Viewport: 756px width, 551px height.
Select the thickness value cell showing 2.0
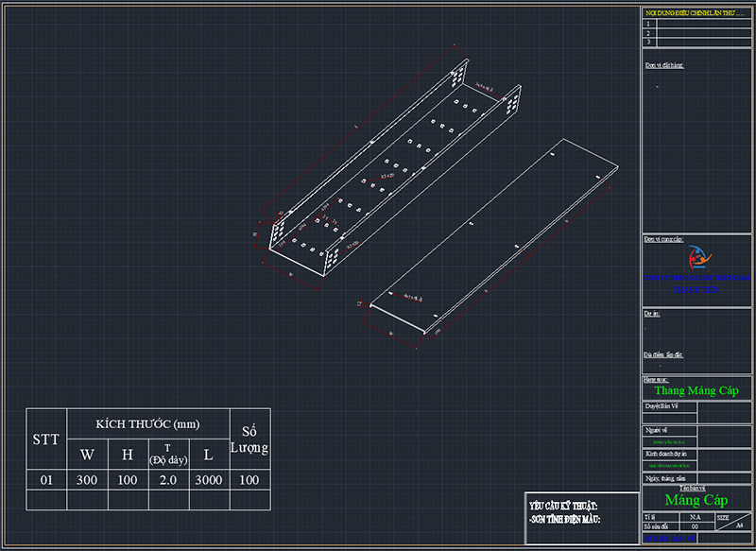point(168,480)
